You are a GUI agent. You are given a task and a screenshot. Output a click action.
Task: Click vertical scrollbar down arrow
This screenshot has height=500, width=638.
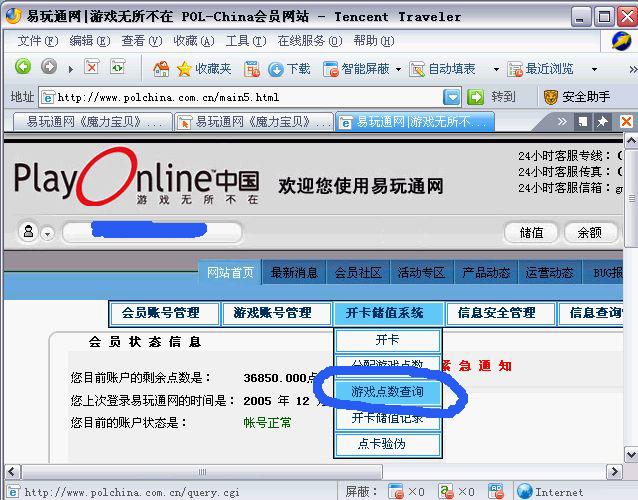(631, 454)
